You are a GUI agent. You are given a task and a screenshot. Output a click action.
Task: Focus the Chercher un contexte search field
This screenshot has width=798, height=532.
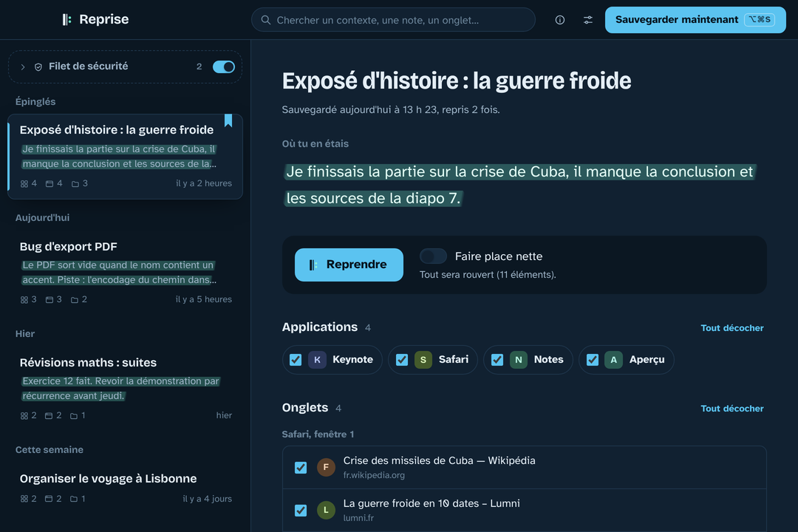(x=393, y=20)
